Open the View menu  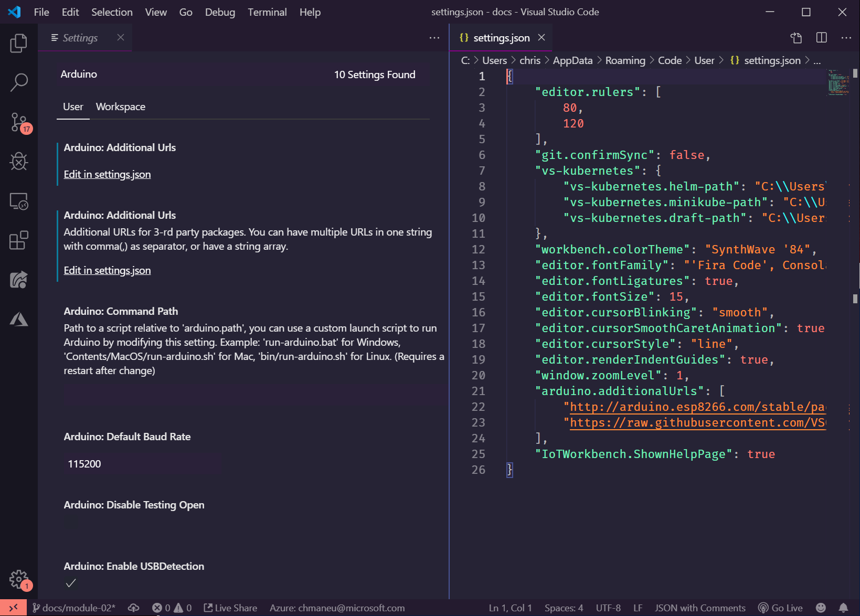[156, 12]
